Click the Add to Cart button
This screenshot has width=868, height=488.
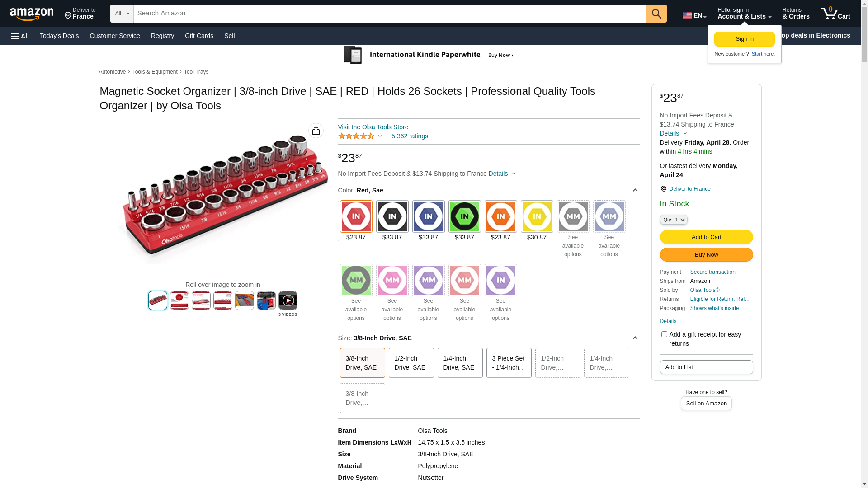pyautogui.click(x=706, y=237)
